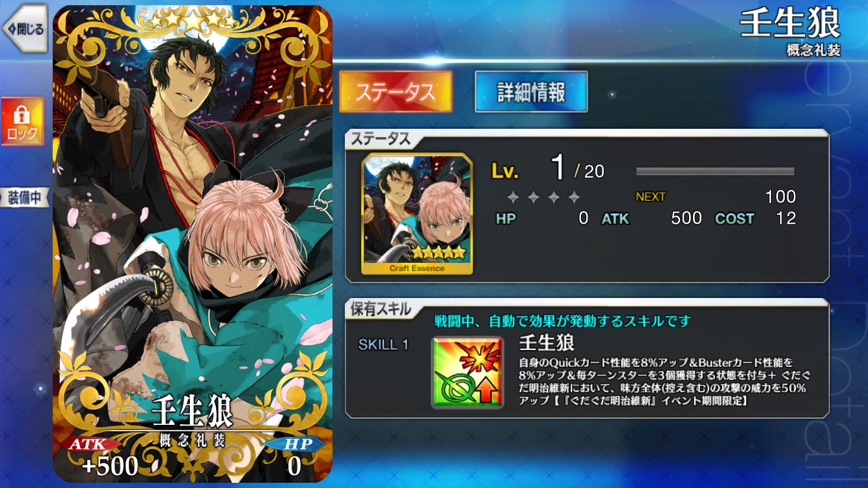868x488 pixels.
Task: Toggle the red ロック lock icon
Action: [22, 122]
